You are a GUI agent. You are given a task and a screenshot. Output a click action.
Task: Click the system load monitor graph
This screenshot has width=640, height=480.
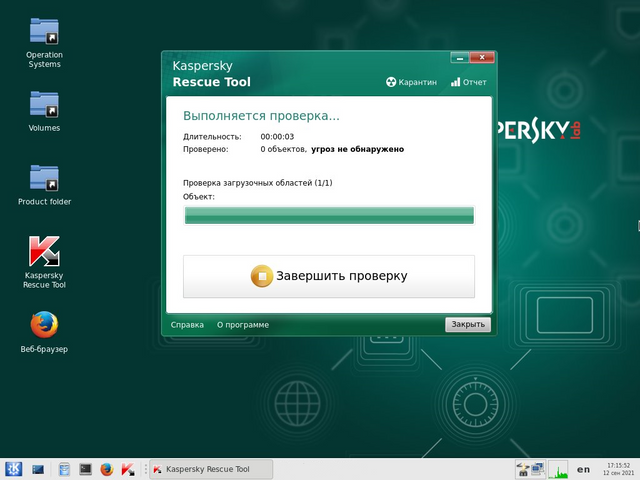(x=558, y=469)
